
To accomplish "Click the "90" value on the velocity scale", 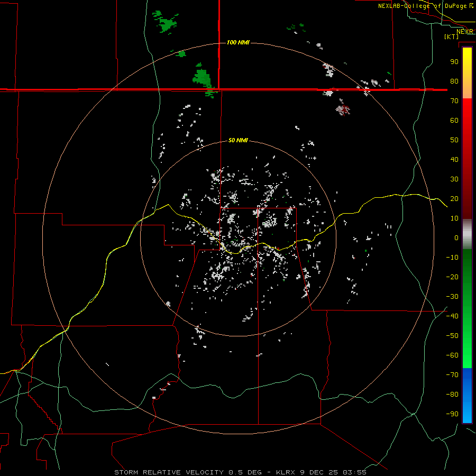I will (x=454, y=62).
